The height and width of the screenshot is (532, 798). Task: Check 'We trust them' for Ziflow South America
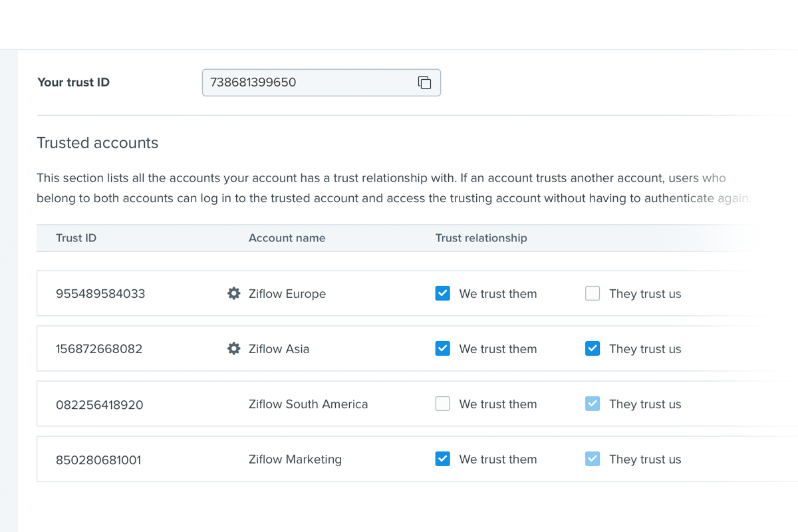[442, 404]
